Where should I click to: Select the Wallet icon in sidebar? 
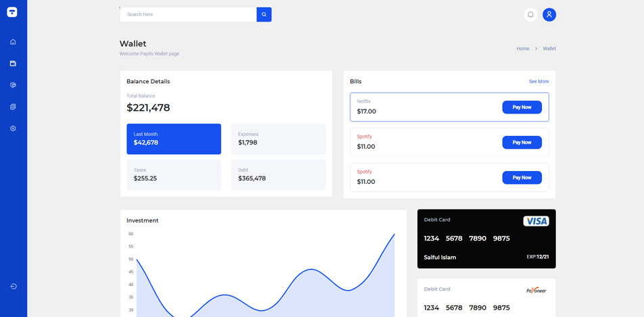click(x=13, y=64)
